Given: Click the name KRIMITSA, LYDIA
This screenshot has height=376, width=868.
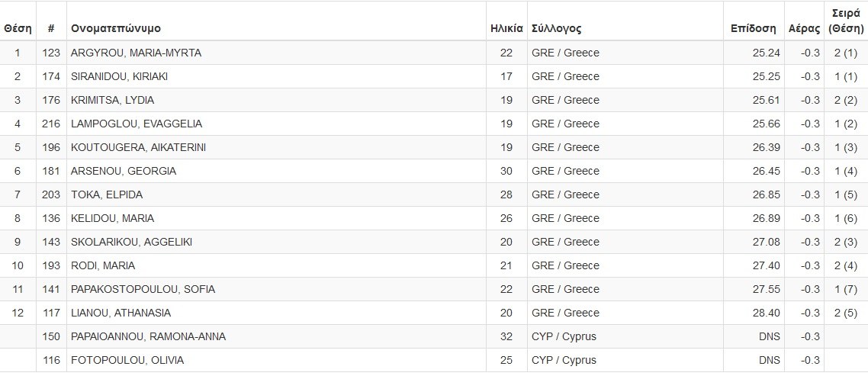Looking at the screenshot, I should pyautogui.click(x=112, y=100).
